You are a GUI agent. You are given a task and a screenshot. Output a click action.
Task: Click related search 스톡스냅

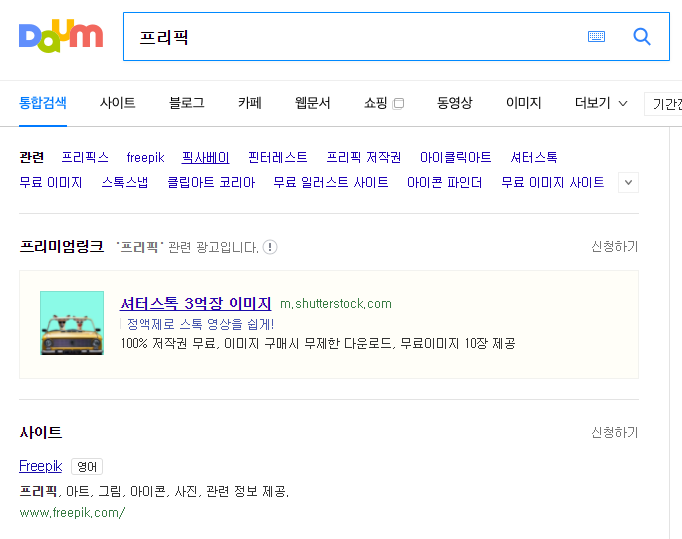click(125, 182)
